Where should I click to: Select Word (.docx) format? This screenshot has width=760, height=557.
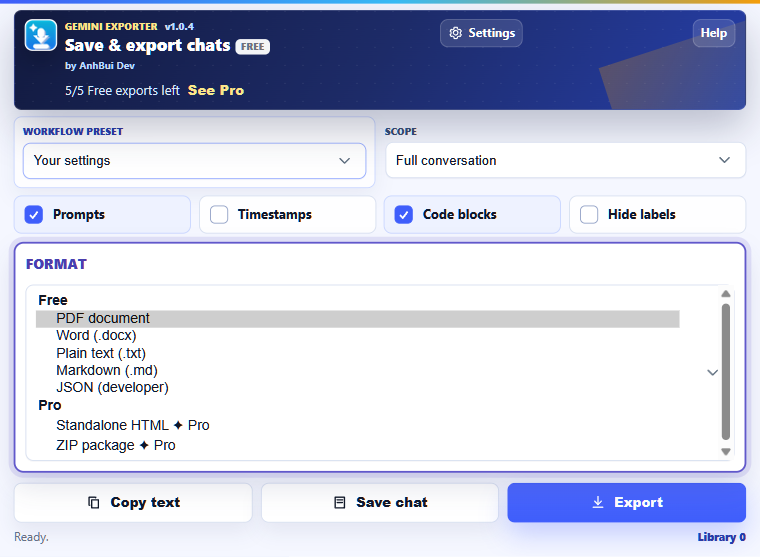tap(358, 335)
